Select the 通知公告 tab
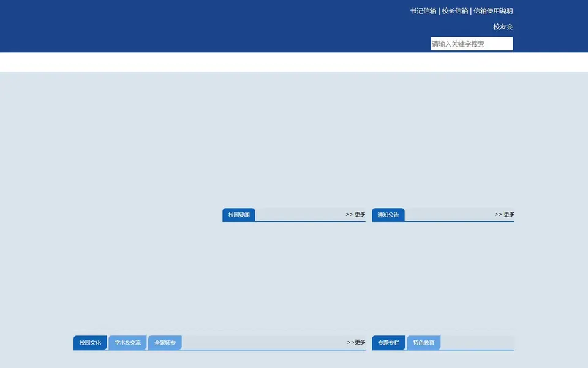The height and width of the screenshot is (368, 588). pyautogui.click(x=388, y=215)
